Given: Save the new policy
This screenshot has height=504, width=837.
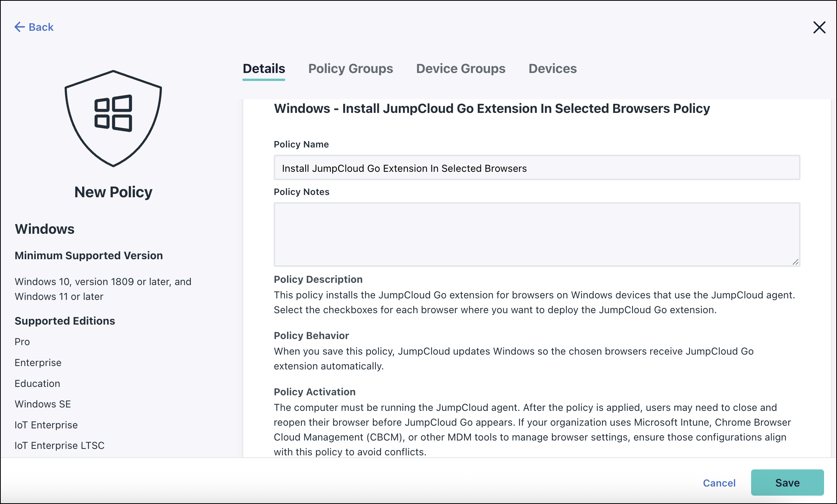Looking at the screenshot, I should (787, 482).
